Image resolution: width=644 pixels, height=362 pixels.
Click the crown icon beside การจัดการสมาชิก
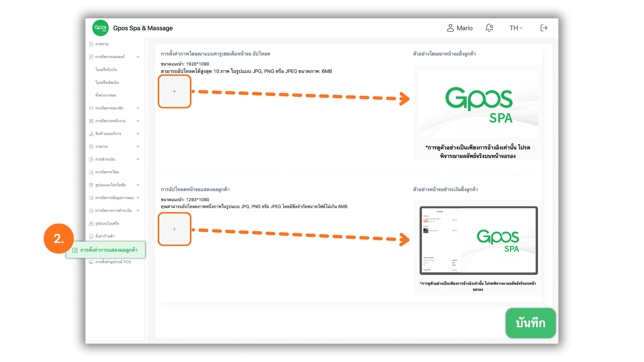(x=91, y=108)
